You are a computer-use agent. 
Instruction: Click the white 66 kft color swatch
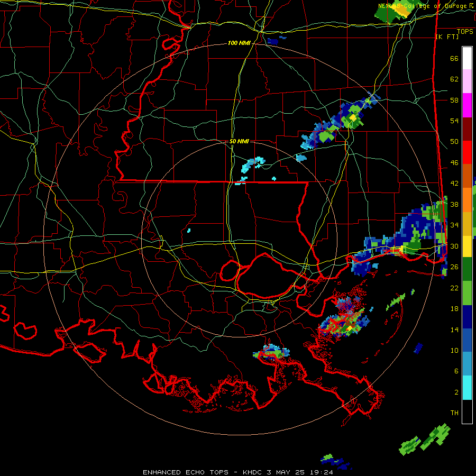click(x=467, y=58)
